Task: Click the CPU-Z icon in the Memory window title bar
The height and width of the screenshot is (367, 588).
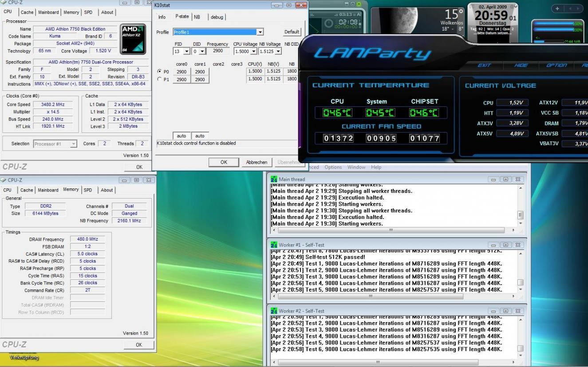Action: pyautogui.click(x=4, y=180)
